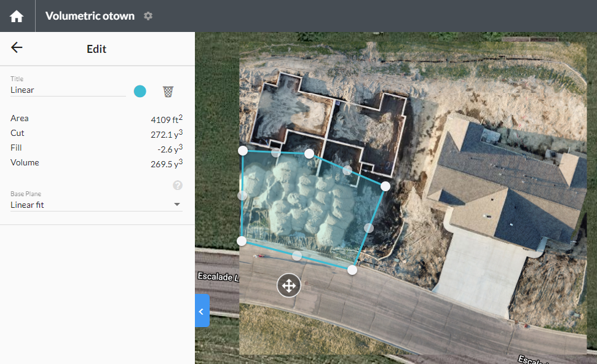Open the cyan annotation color swatch

[x=140, y=92]
